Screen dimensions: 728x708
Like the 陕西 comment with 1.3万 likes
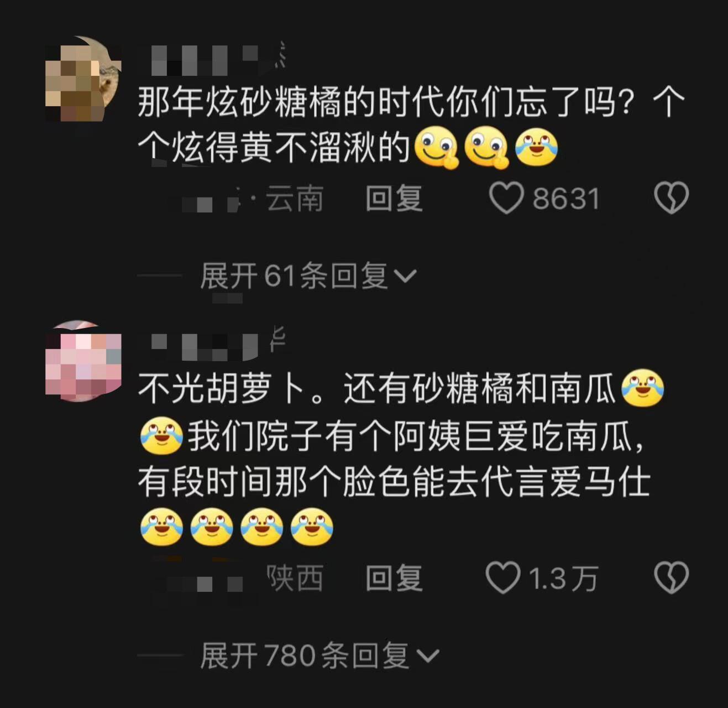pyautogui.click(x=503, y=577)
